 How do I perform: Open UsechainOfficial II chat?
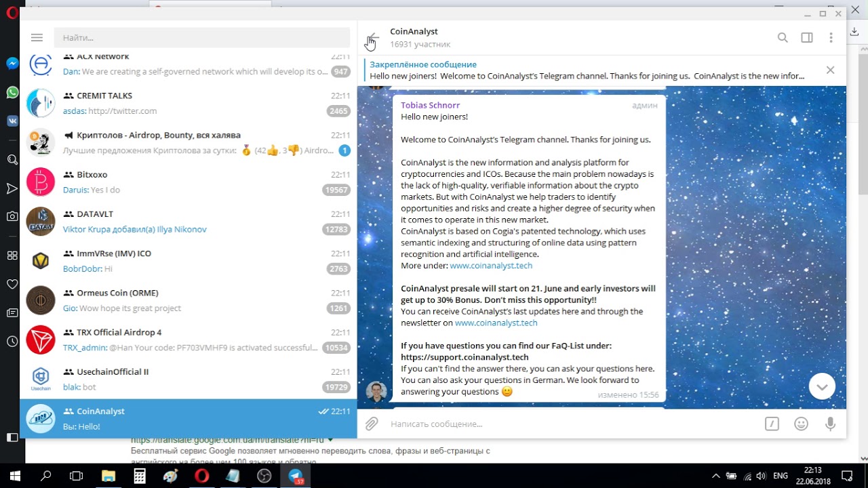click(189, 379)
